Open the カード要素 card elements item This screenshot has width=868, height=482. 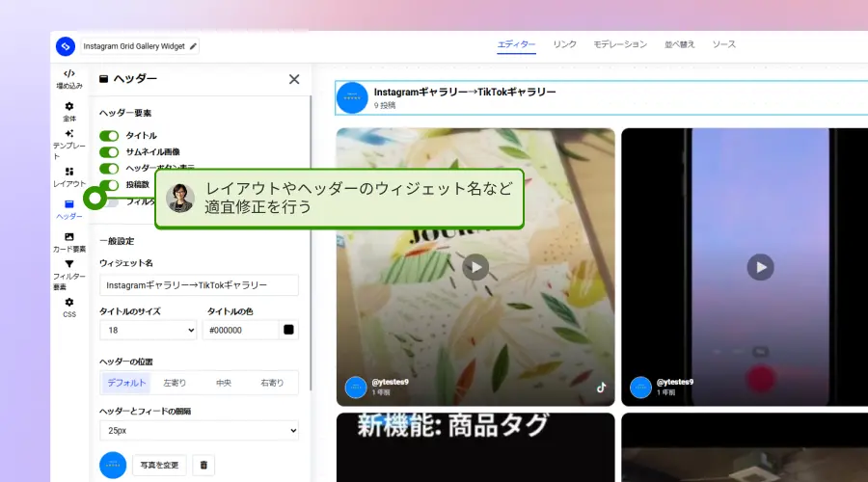pos(69,242)
